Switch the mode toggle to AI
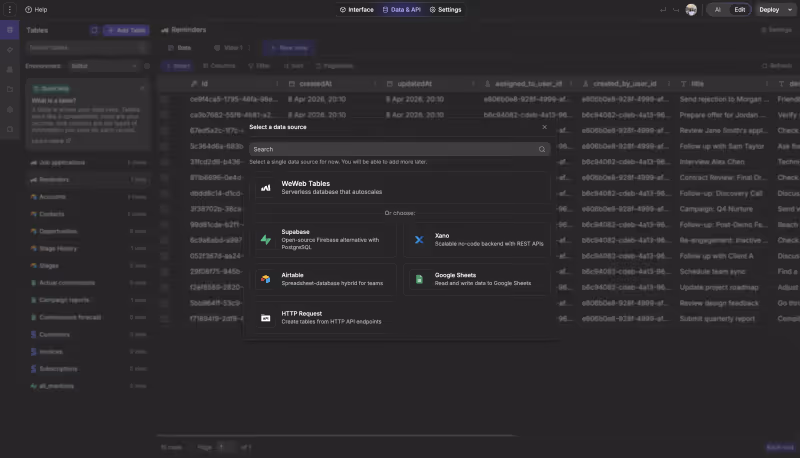Image resolution: width=800 pixels, height=458 pixels. (x=718, y=10)
